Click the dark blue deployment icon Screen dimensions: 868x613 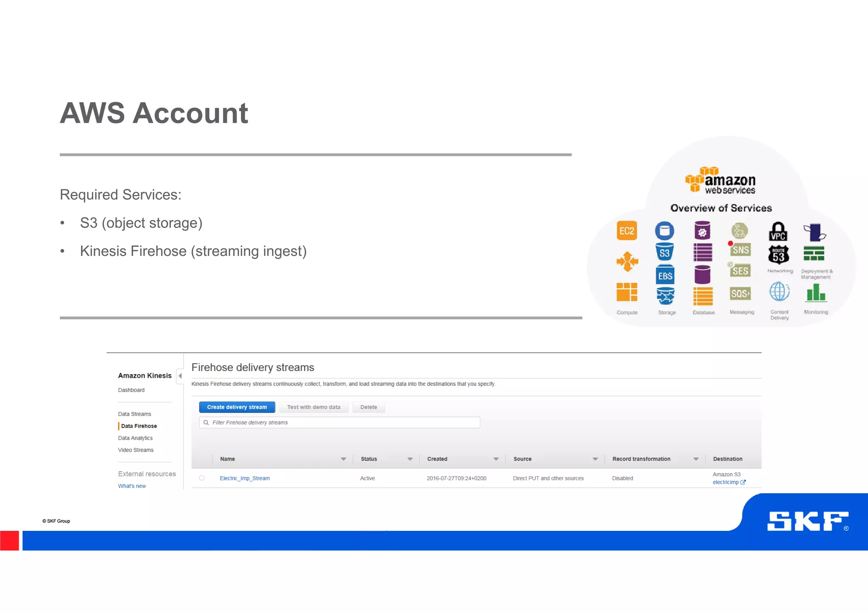815,232
